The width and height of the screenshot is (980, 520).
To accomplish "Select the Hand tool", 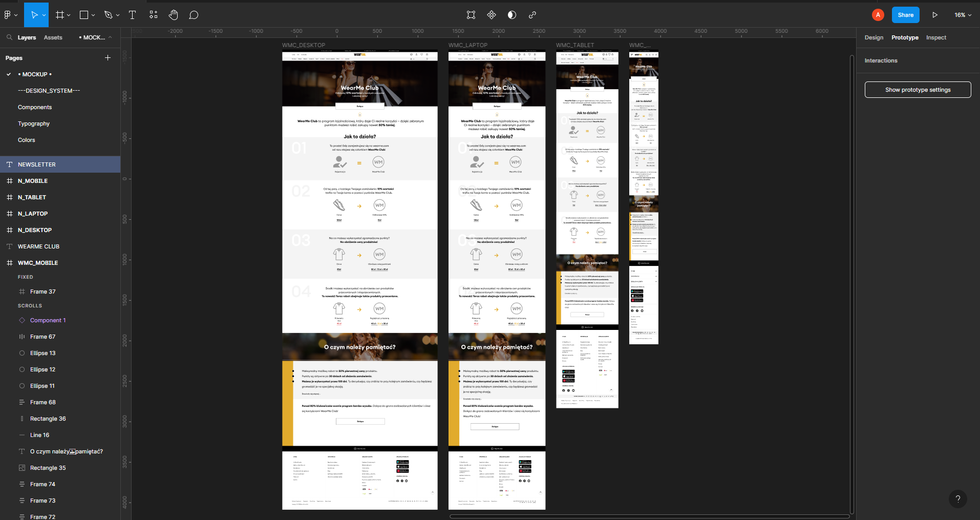I will coord(174,15).
